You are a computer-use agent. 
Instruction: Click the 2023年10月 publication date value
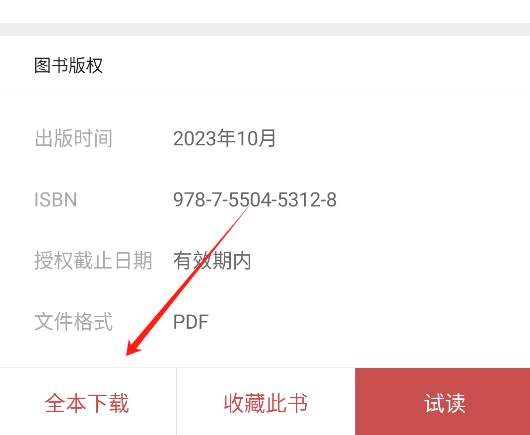224,138
